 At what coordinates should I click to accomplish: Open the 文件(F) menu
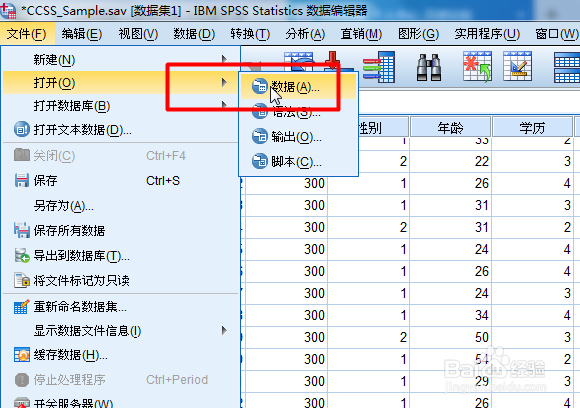27,34
